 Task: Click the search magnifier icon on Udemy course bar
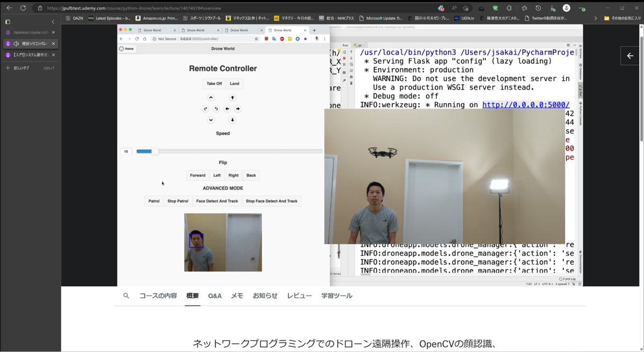126,295
